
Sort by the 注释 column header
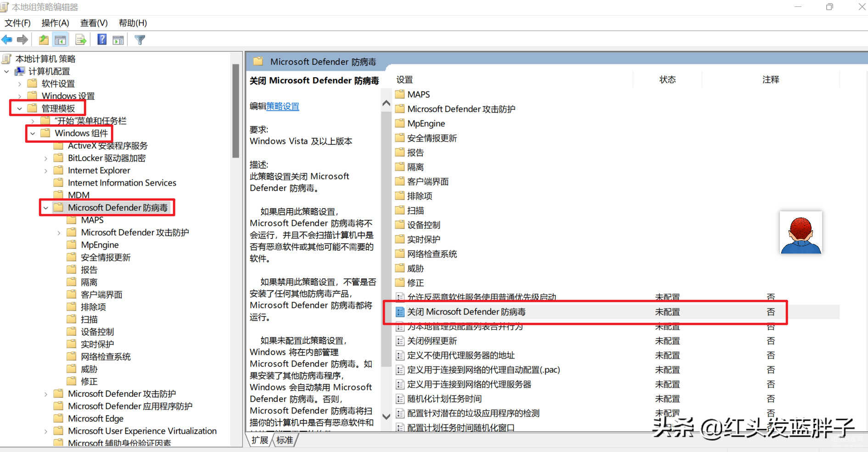coord(771,79)
